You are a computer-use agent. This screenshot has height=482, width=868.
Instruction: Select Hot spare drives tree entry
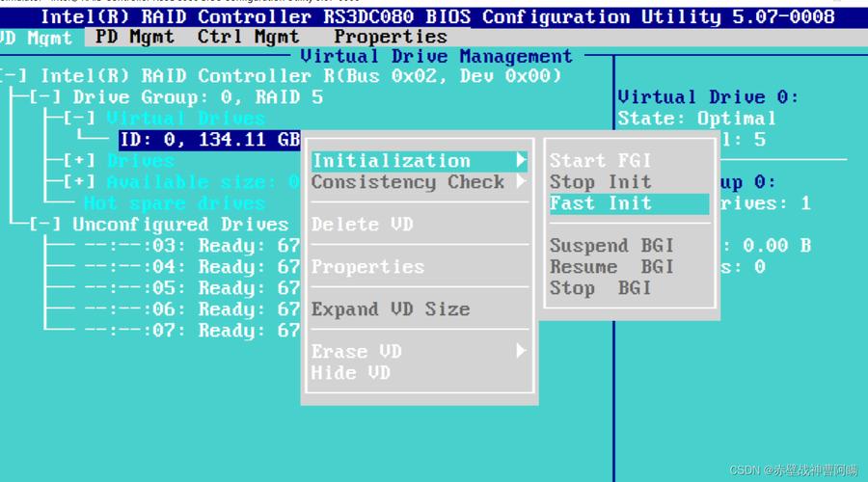point(175,203)
